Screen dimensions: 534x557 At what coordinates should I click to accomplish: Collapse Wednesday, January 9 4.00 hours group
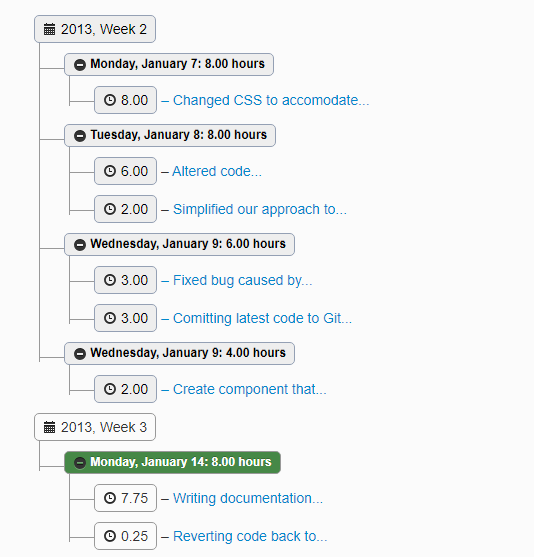[80, 354]
